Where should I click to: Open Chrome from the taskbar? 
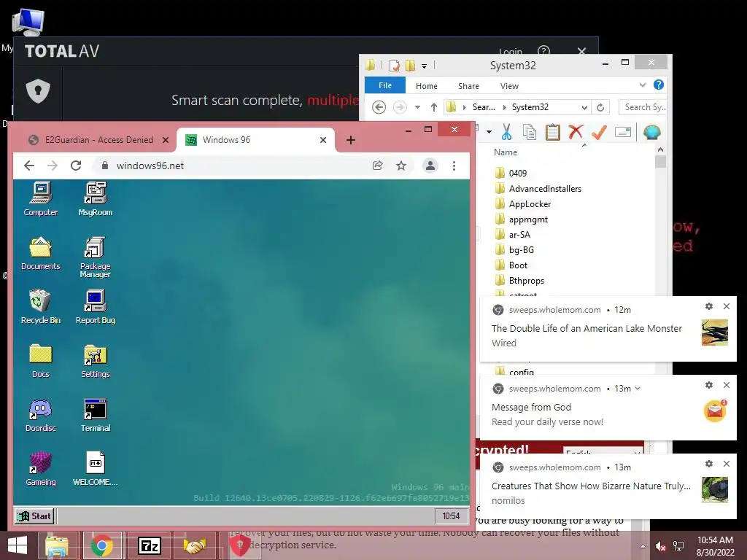click(101, 545)
